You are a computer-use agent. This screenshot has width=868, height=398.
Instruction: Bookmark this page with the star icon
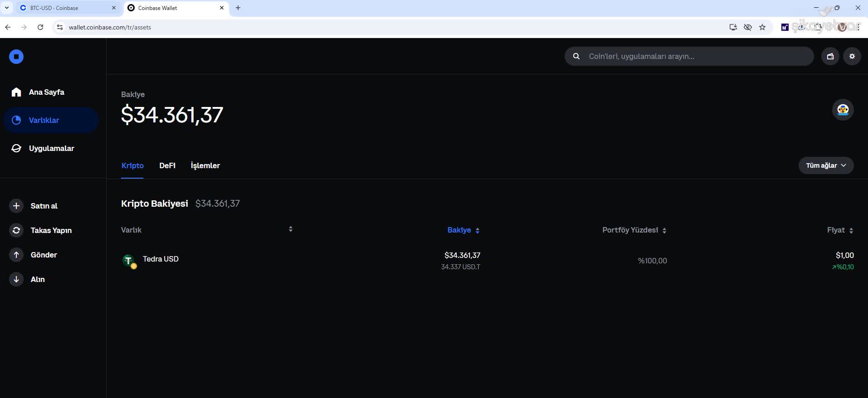(762, 27)
